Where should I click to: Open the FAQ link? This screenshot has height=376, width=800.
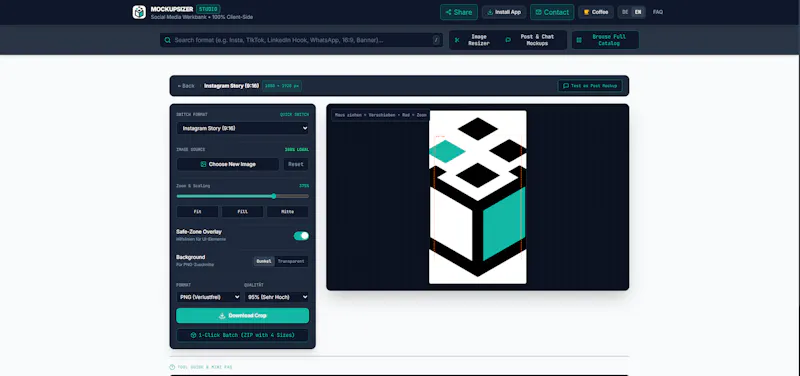[658, 12]
